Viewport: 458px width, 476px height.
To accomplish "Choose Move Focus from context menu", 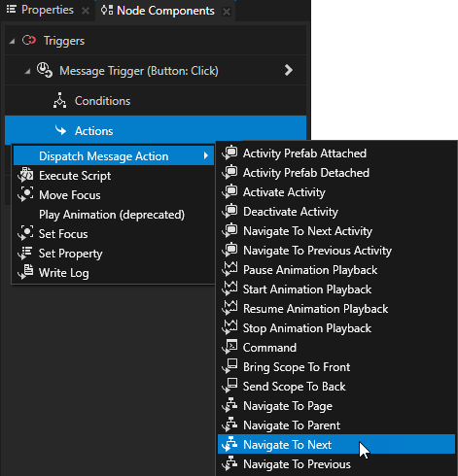I will [x=114, y=195].
